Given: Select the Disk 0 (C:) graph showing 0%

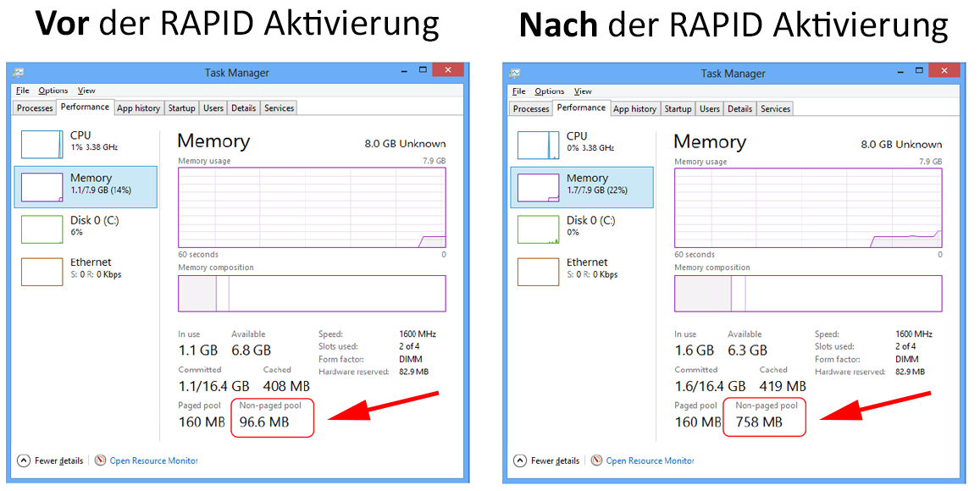Looking at the screenshot, I should pyautogui.click(x=538, y=229).
